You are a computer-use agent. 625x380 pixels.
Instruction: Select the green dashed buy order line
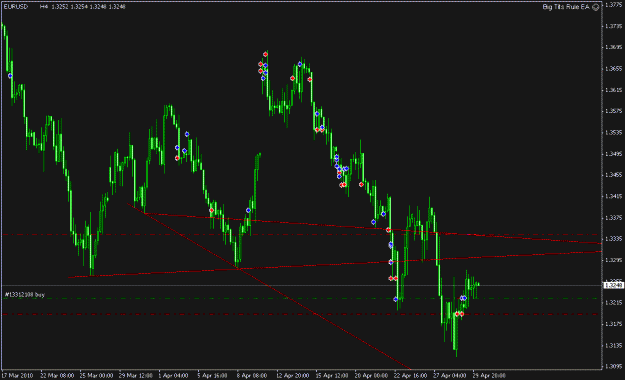point(301,298)
